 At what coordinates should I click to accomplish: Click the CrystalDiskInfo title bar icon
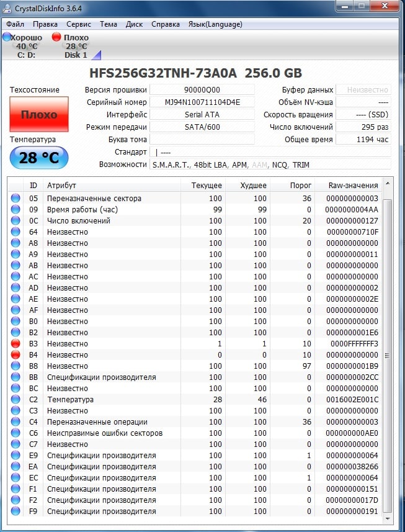(7, 9)
